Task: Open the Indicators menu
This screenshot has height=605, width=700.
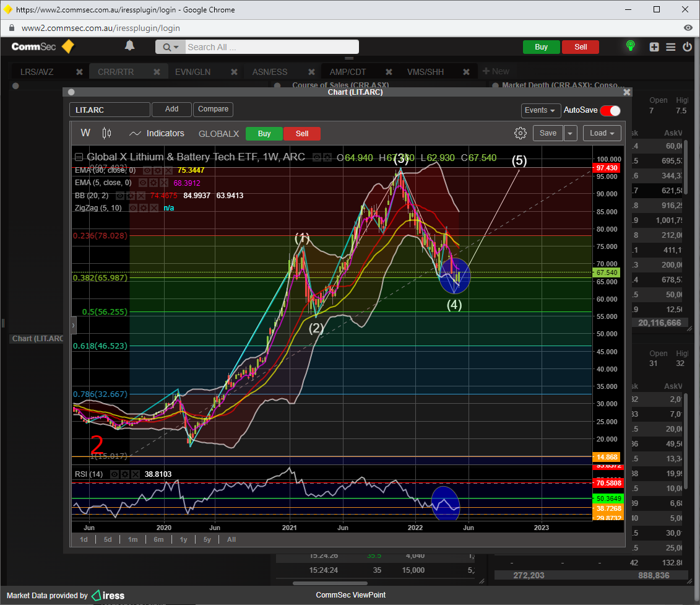Action: (157, 133)
